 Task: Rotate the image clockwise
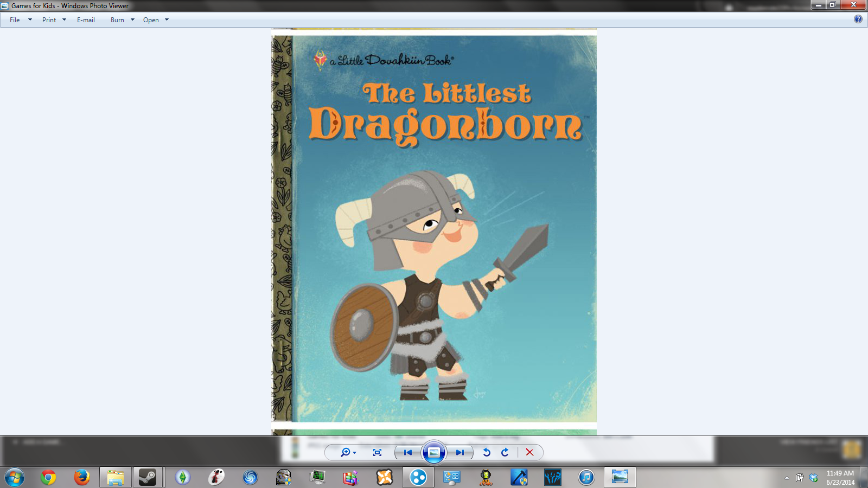tap(505, 452)
